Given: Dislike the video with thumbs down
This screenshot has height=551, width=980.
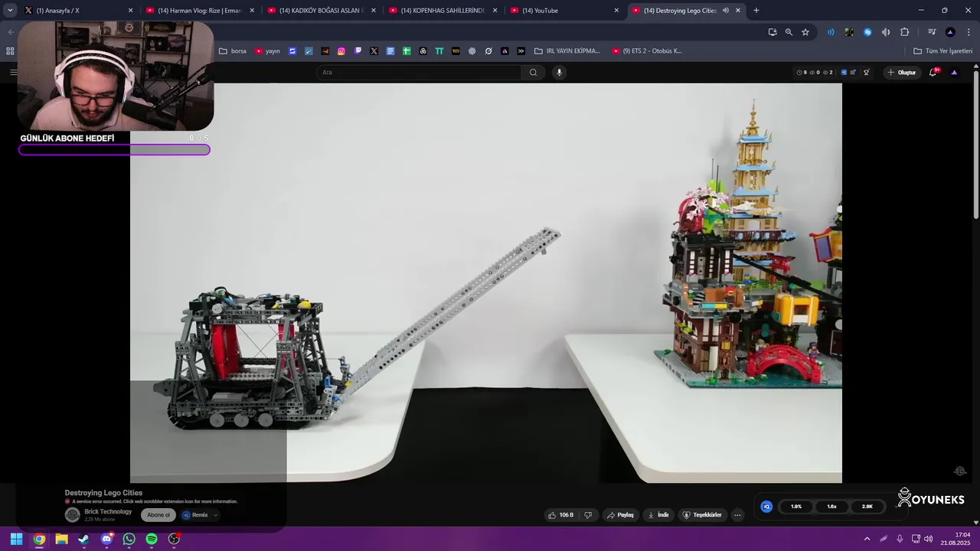Looking at the screenshot, I should click(588, 515).
